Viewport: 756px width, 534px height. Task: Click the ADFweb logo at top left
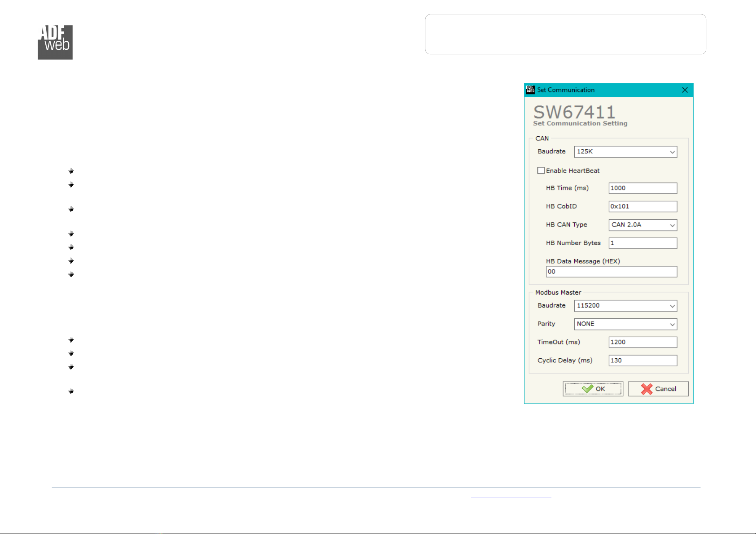click(55, 42)
